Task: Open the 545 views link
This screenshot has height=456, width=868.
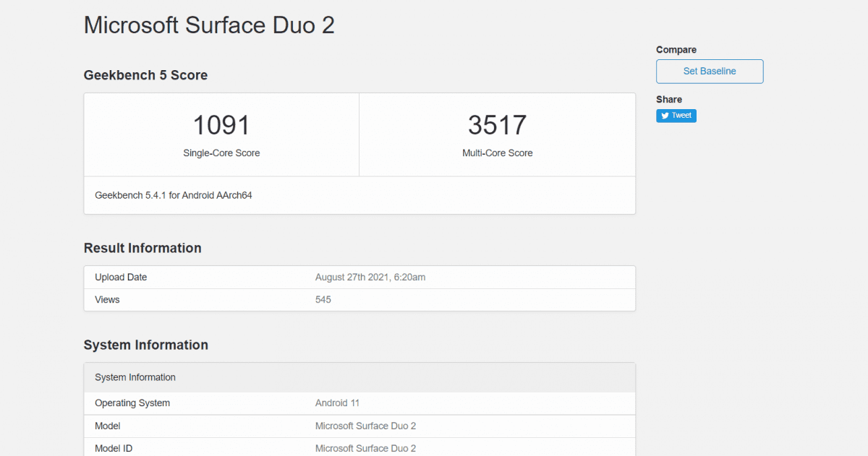Action: tap(323, 300)
